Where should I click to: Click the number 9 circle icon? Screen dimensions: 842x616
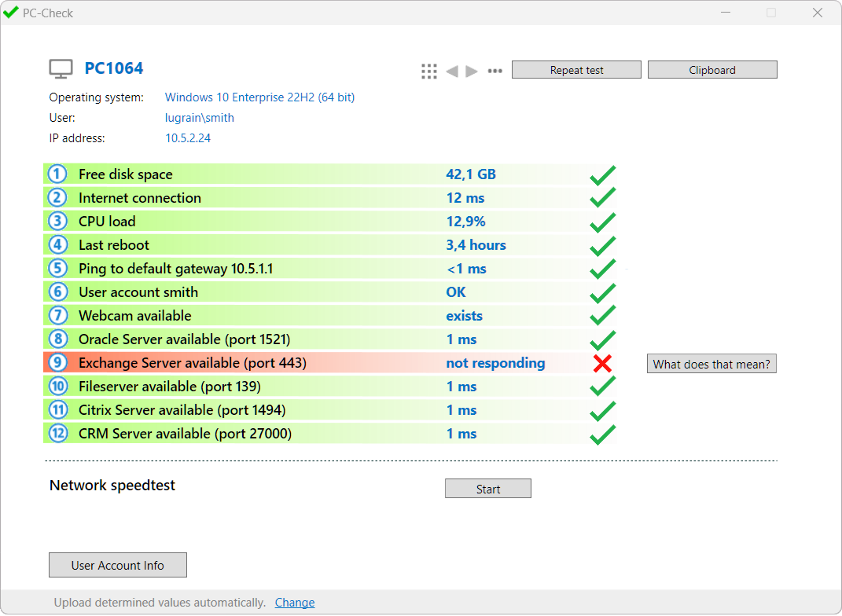pos(57,363)
